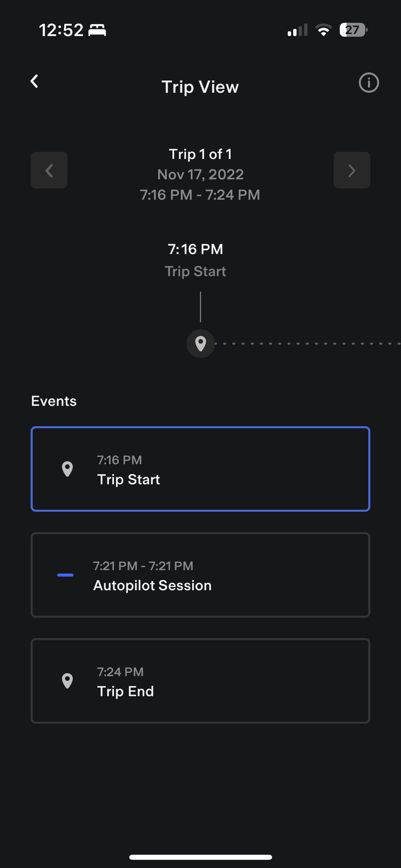Tap the Trip 1 of 1 label
This screenshot has height=868, width=401.
200,154
